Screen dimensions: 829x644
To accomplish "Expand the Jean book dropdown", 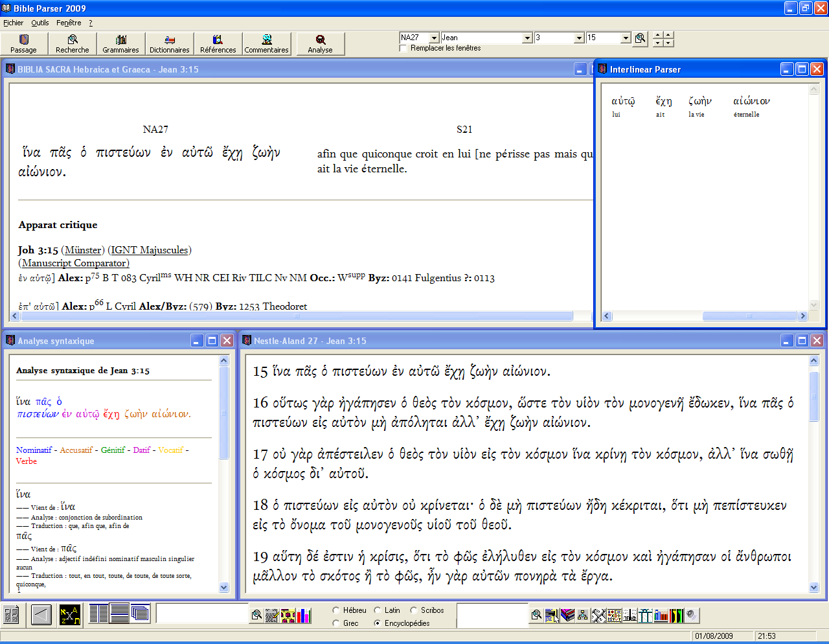I will [x=527, y=38].
